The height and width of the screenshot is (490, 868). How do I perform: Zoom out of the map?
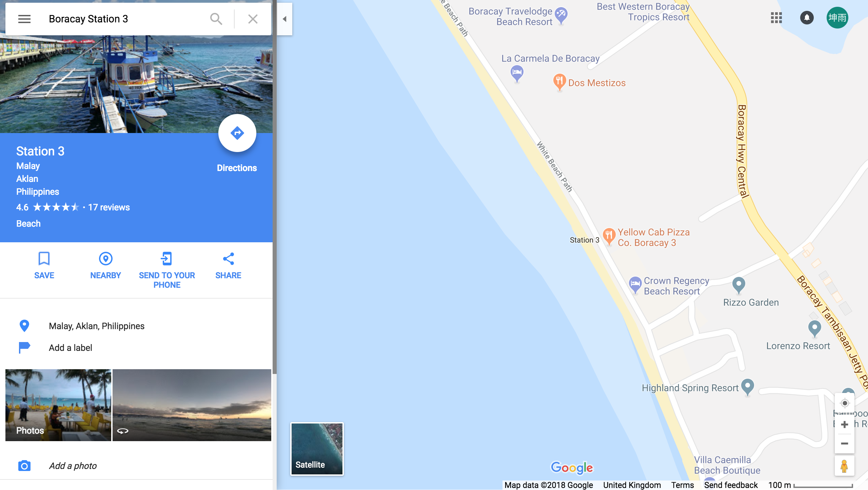tap(845, 444)
